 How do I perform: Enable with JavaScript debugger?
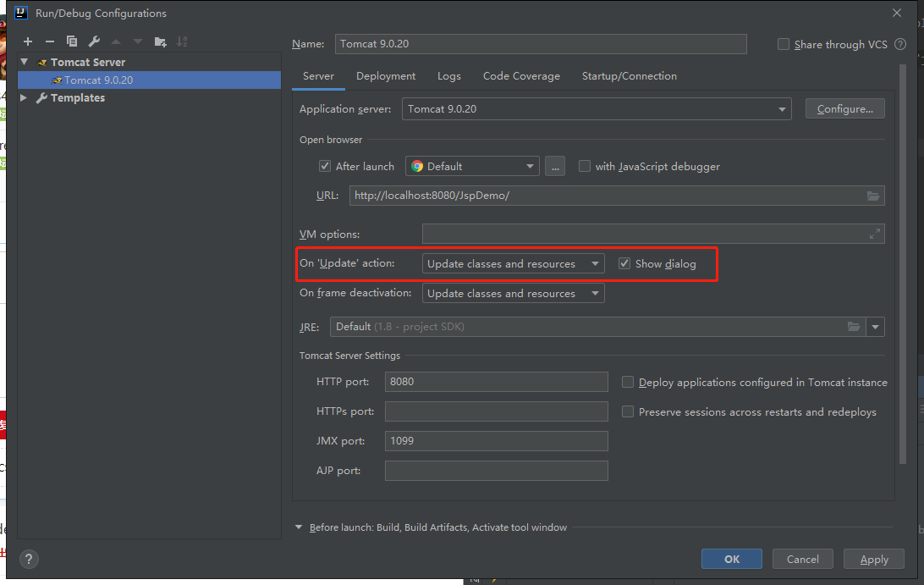pos(585,166)
